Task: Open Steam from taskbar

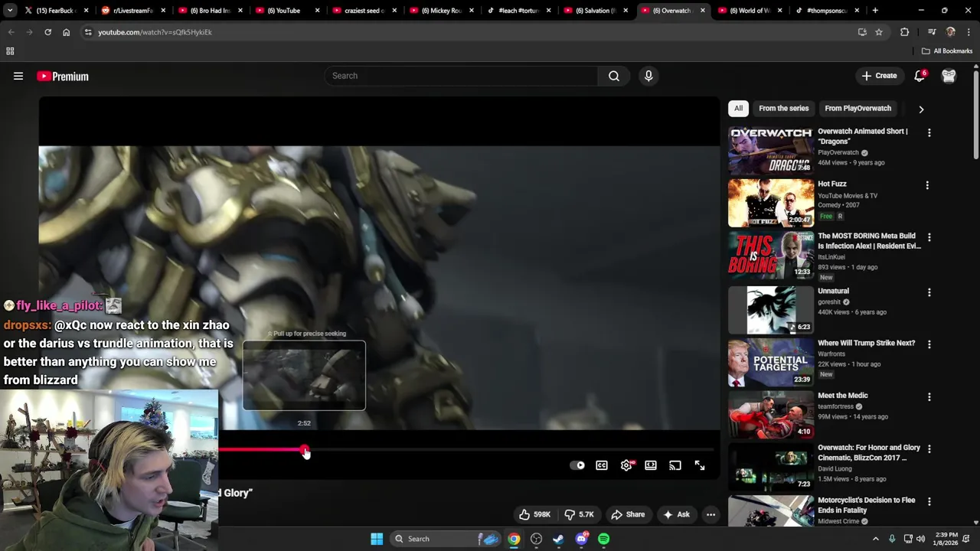Action: tap(558, 539)
